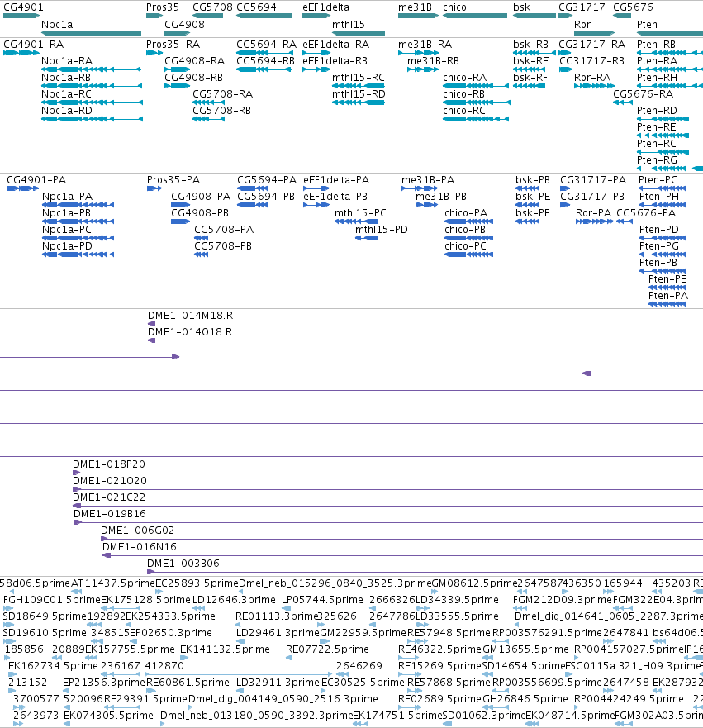Click the CG5694 gene arrow glyph
703x728 pixels.
[264, 16]
